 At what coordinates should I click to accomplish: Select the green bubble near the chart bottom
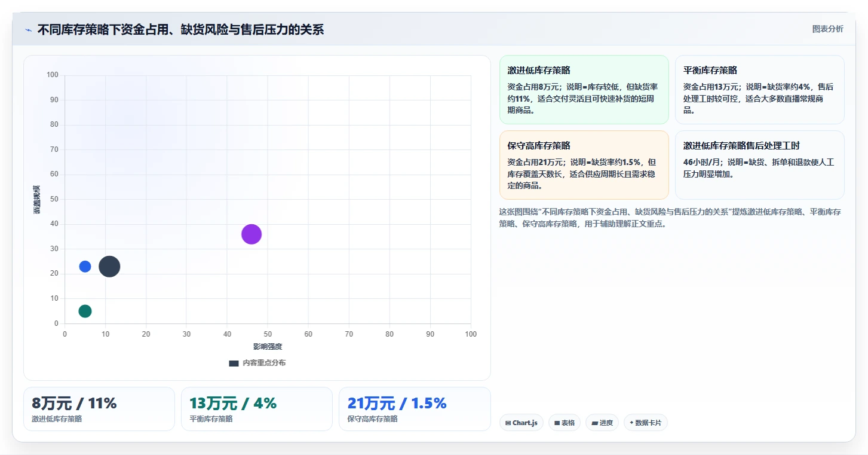pyautogui.click(x=85, y=311)
